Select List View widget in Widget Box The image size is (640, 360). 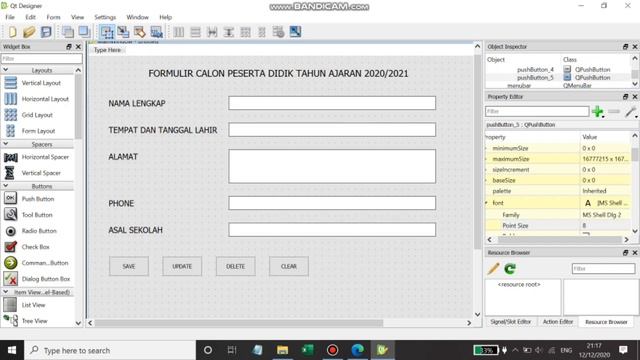tap(33, 305)
